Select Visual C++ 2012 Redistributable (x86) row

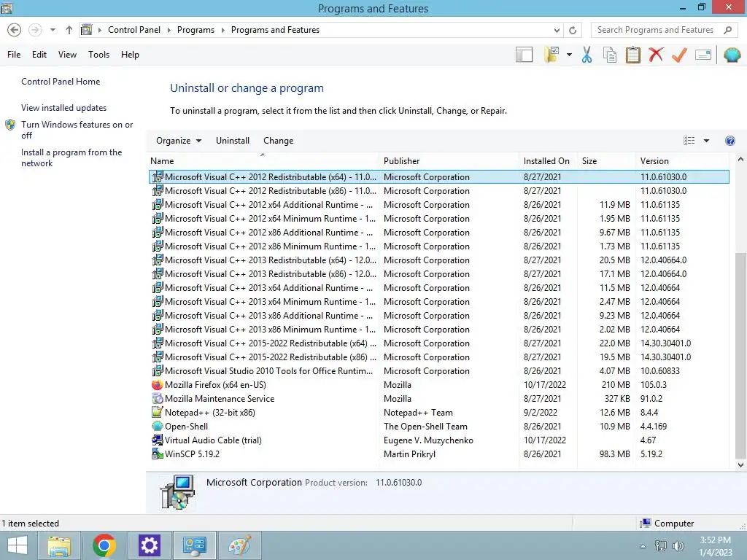(x=438, y=191)
